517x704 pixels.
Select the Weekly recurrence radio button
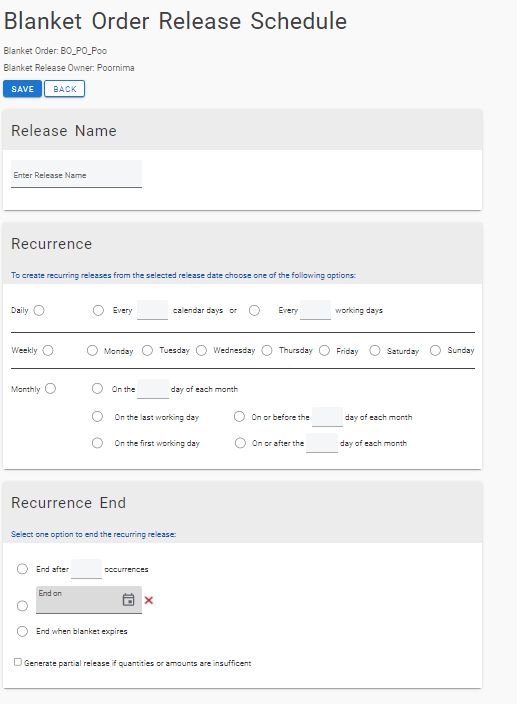[x=48, y=350]
